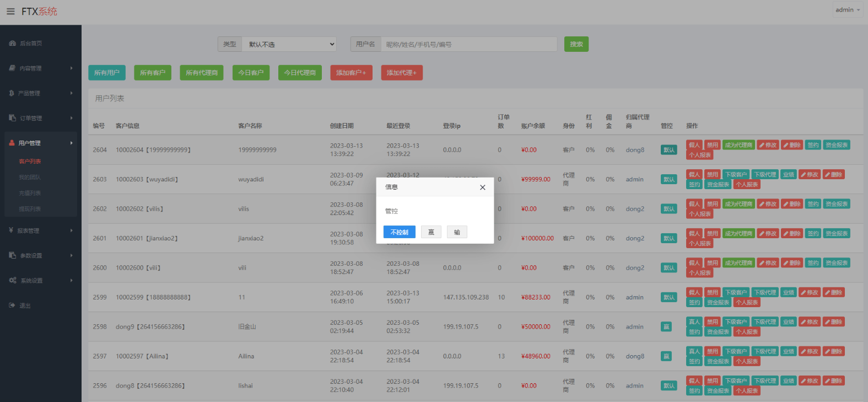Click 退出 logout icon in sidebar
The width and height of the screenshot is (868, 402).
coord(12,305)
